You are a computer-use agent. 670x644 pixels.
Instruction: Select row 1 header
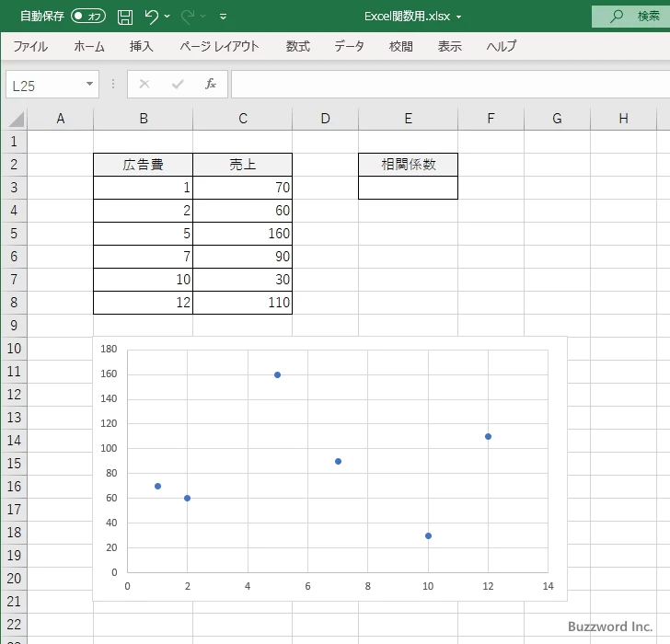click(x=14, y=142)
